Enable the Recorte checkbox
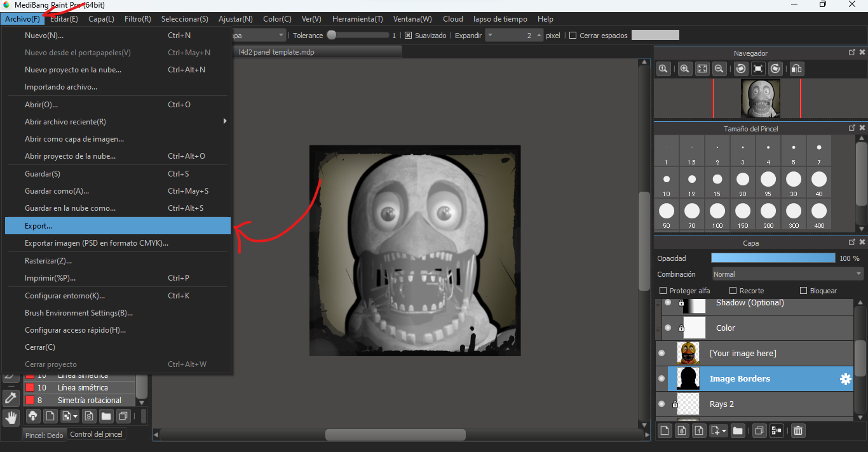The width and height of the screenshot is (868, 452). tap(733, 291)
